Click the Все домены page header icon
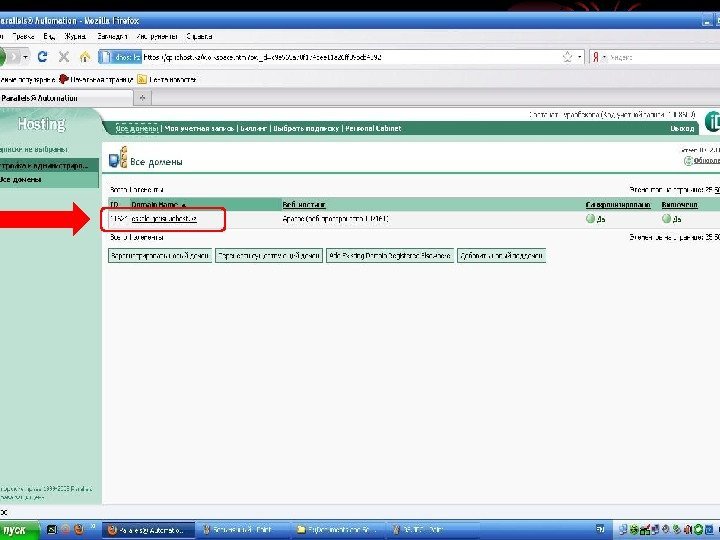The height and width of the screenshot is (540, 720). pyautogui.click(x=118, y=158)
